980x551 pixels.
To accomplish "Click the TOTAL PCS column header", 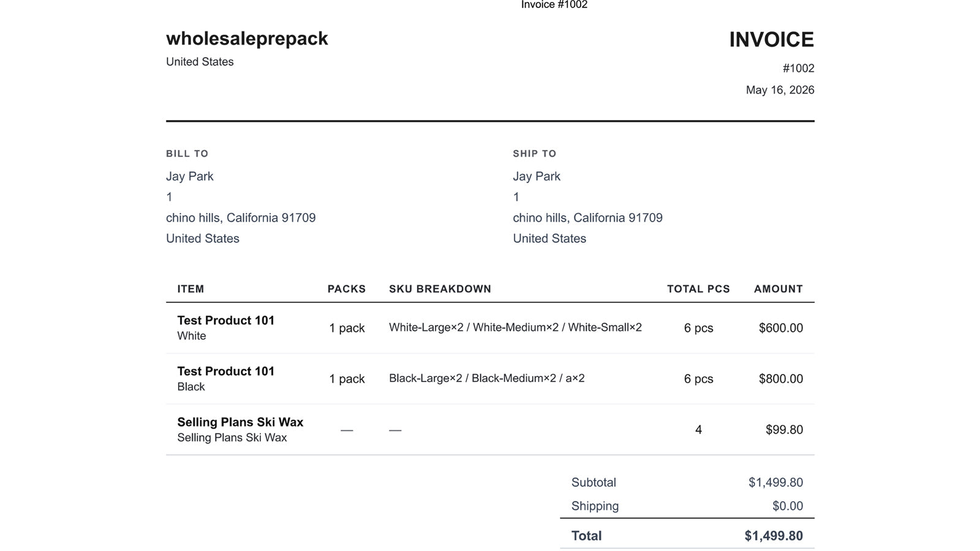I will coord(698,289).
